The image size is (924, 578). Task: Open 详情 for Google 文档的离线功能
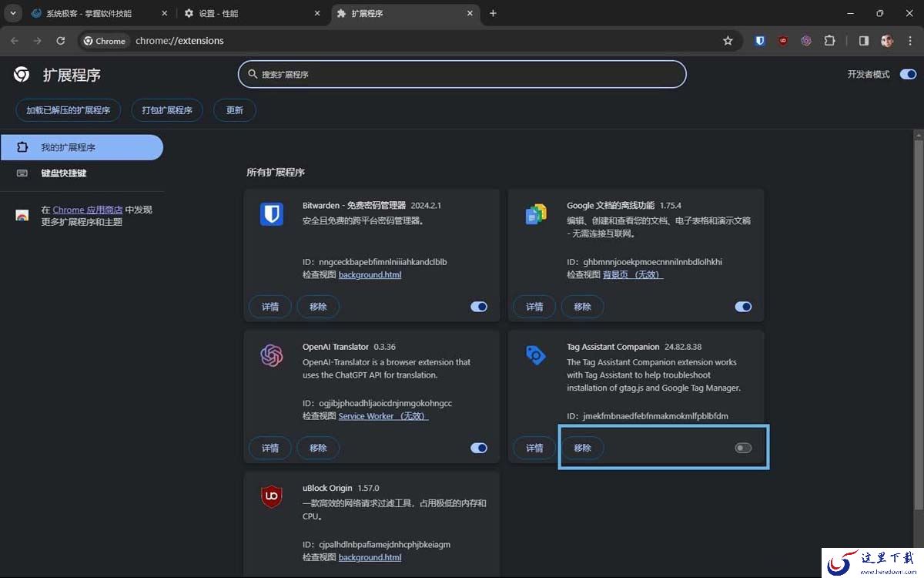[x=534, y=307]
